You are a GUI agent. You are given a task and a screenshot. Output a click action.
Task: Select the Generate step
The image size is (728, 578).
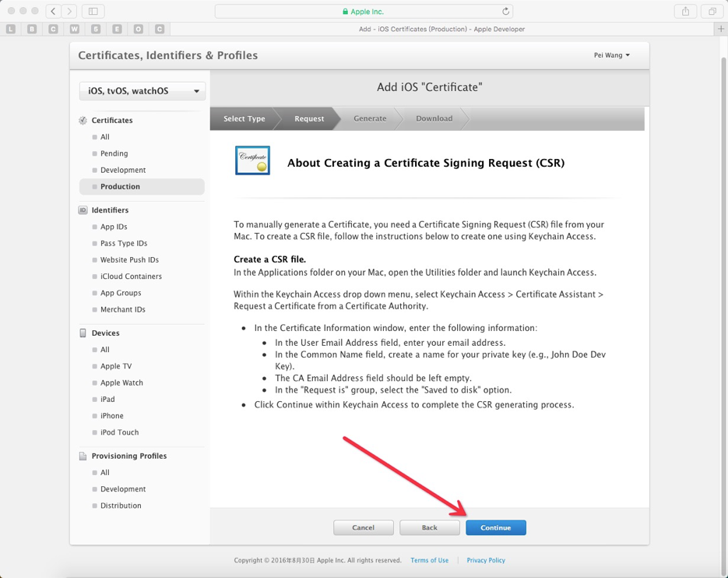(x=370, y=118)
